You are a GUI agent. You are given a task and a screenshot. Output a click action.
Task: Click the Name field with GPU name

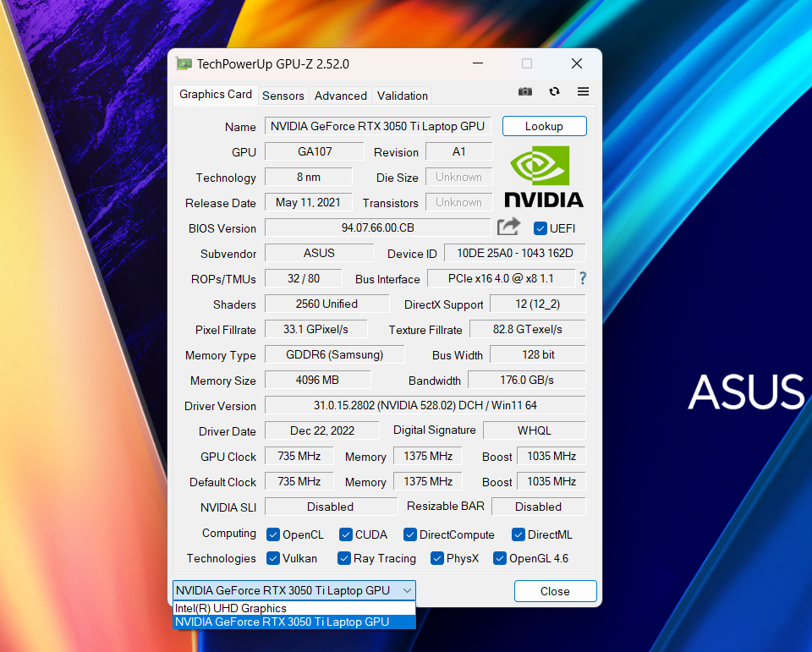tap(377, 126)
